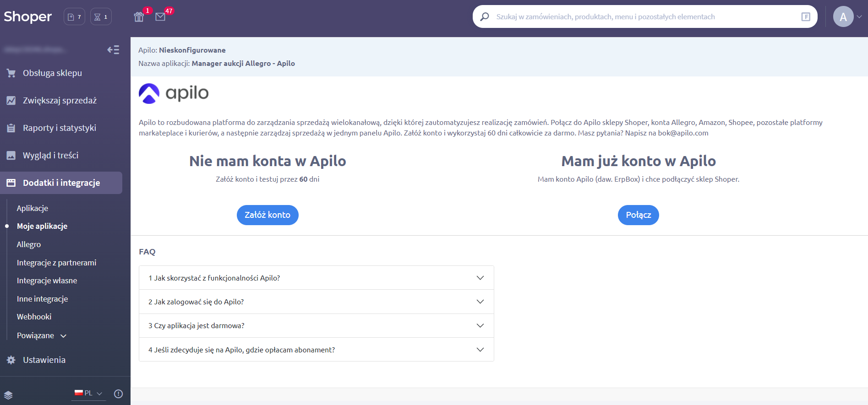
Task: Open the mail inbox with 47 messages
Action: click(x=160, y=17)
